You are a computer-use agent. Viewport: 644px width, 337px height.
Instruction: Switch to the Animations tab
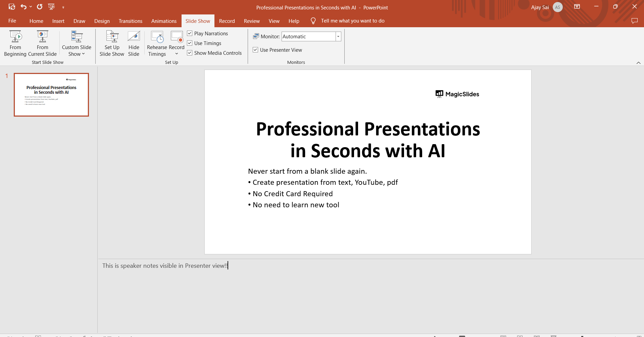coord(164,21)
